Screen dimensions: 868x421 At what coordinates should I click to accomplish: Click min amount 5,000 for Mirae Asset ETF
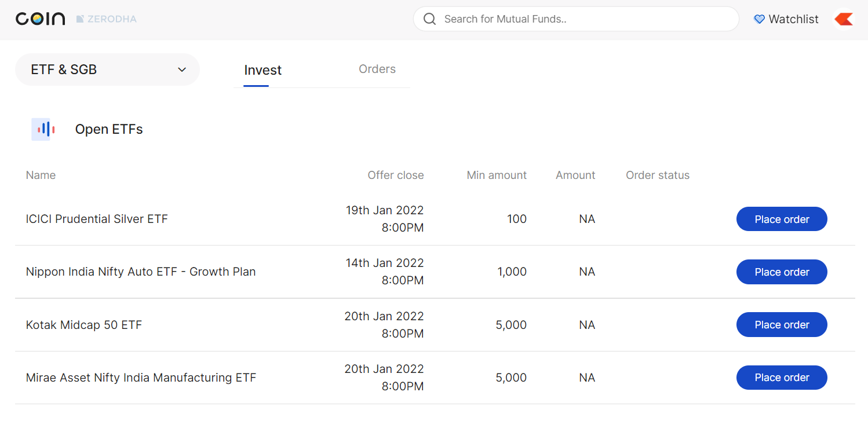pos(511,378)
